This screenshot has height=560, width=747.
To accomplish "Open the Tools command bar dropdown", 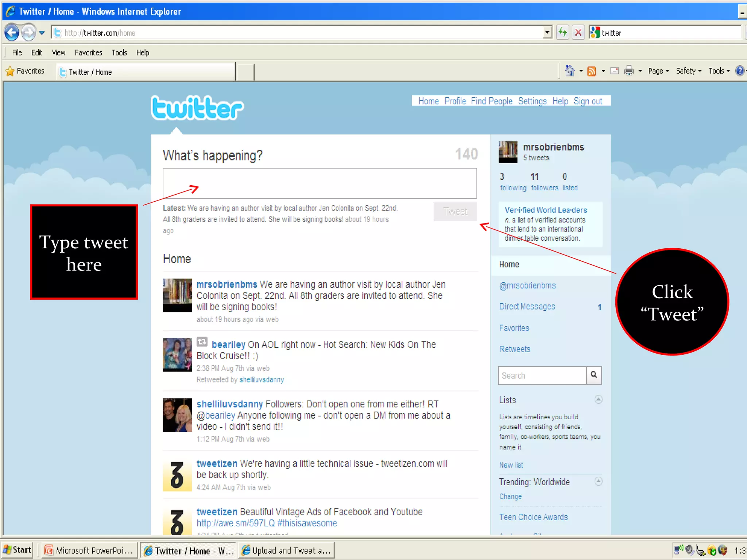I will 719,71.
